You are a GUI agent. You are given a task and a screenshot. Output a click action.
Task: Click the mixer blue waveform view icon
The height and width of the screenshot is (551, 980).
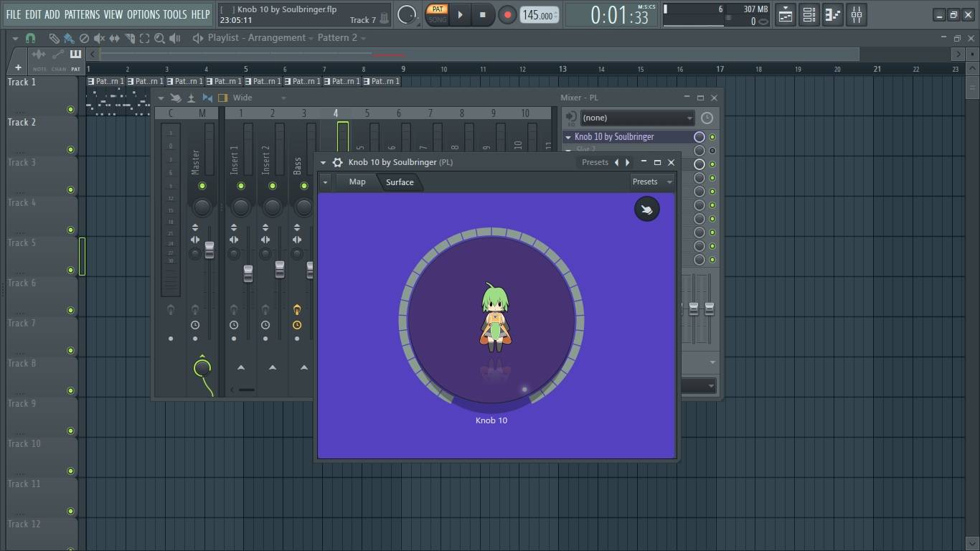pos(207,98)
